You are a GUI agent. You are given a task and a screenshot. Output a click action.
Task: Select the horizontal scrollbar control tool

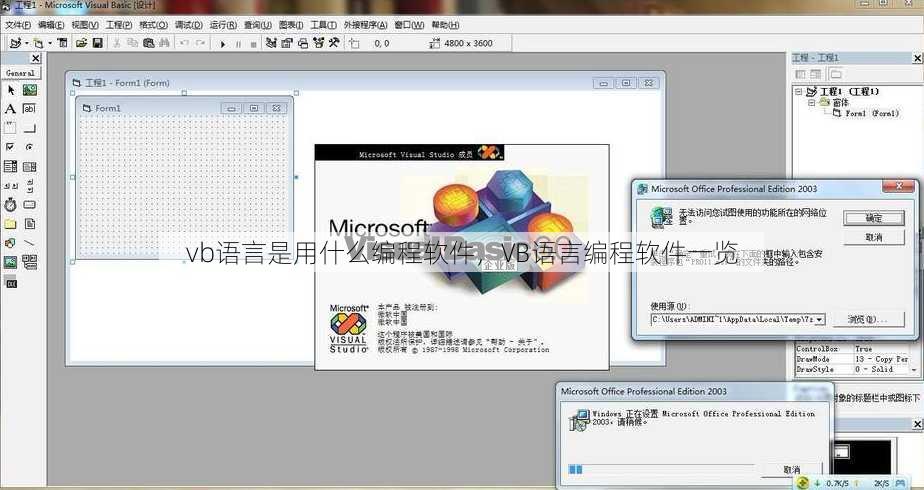coord(11,186)
